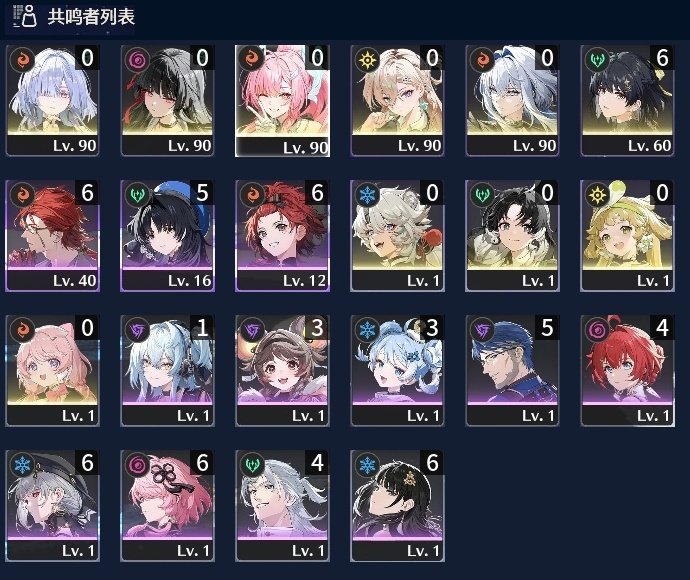
Task: Open the white-haired Fusion Lv. 90 character card
Action: coord(512,101)
